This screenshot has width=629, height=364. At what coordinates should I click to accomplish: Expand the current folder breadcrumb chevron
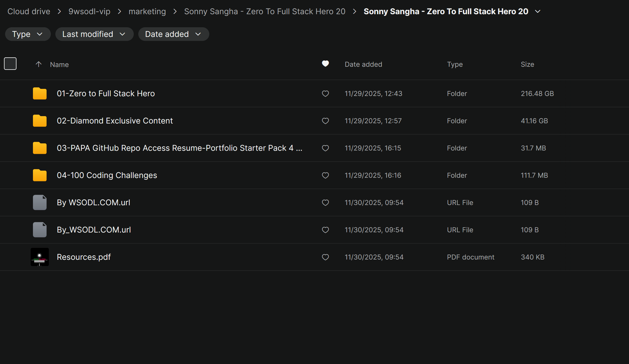coord(538,11)
